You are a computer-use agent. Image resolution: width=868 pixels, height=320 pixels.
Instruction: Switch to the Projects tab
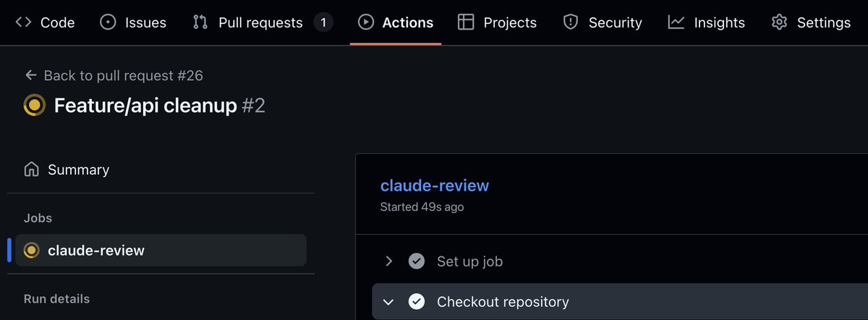[498, 22]
